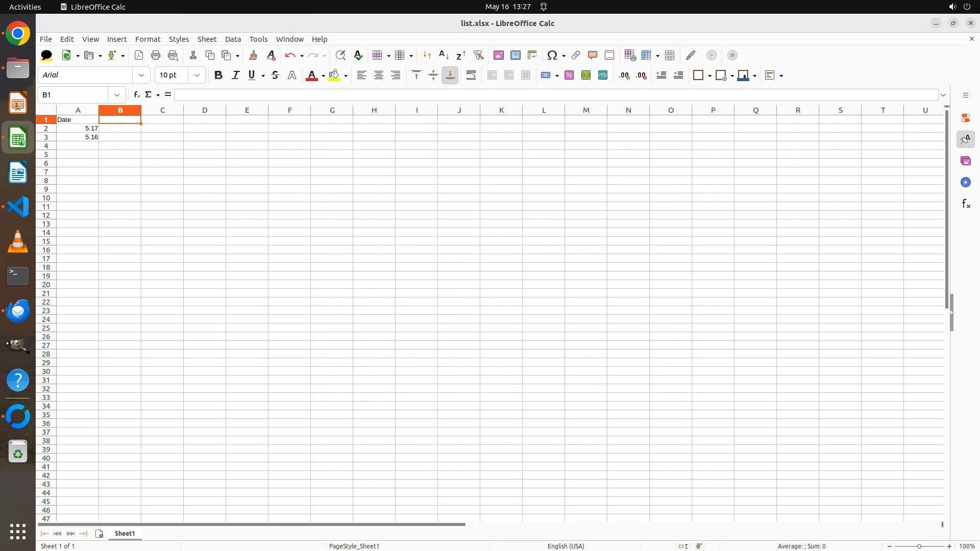Click the Merge and Center Cells icon
This screenshot has width=980, height=551.
point(492,76)
